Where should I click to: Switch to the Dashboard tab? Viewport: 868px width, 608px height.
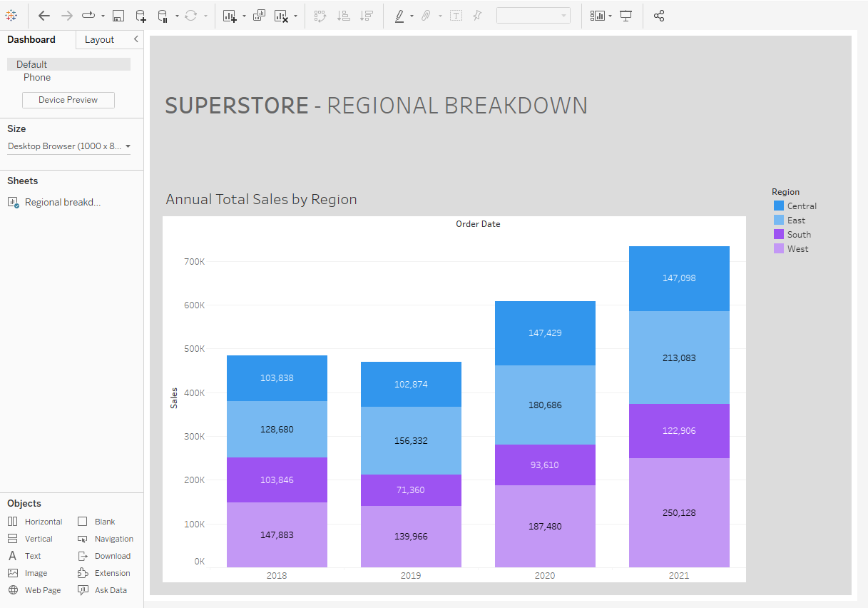[31, 40]
